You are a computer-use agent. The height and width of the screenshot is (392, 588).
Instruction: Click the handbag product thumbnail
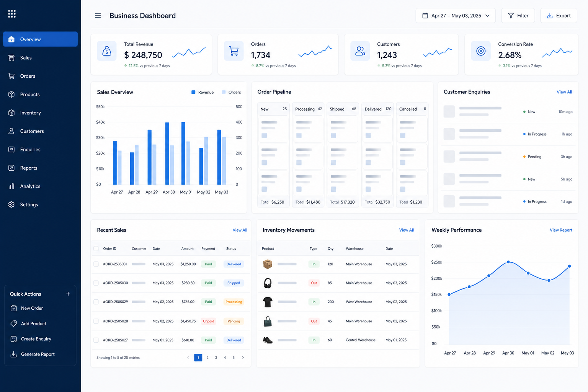pyautogui.click(x=268, y=321)
